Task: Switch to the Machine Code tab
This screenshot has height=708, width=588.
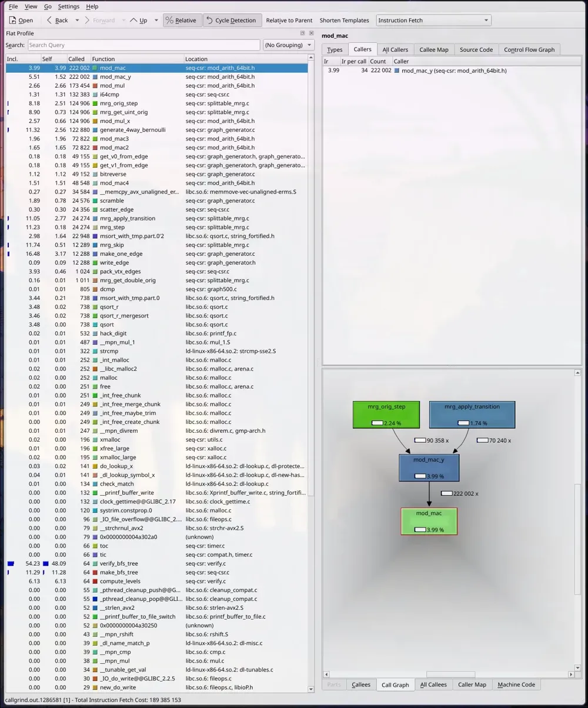Action: (516, 684)
